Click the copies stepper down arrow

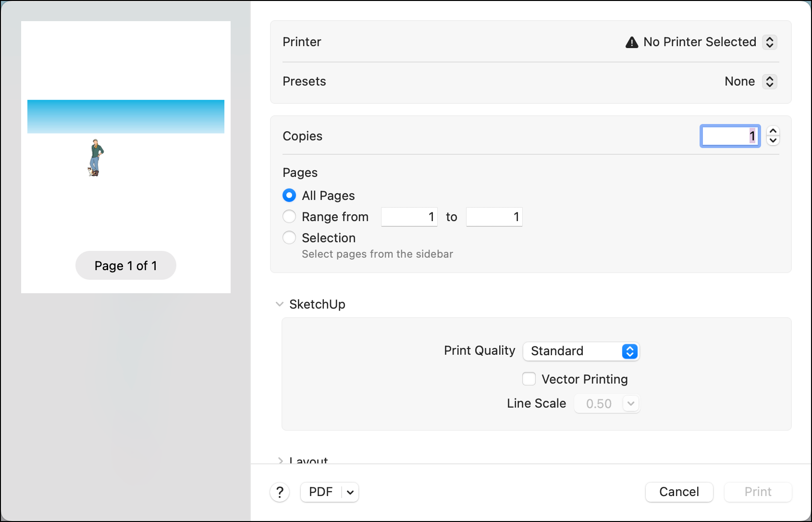(x=773, y=141)
